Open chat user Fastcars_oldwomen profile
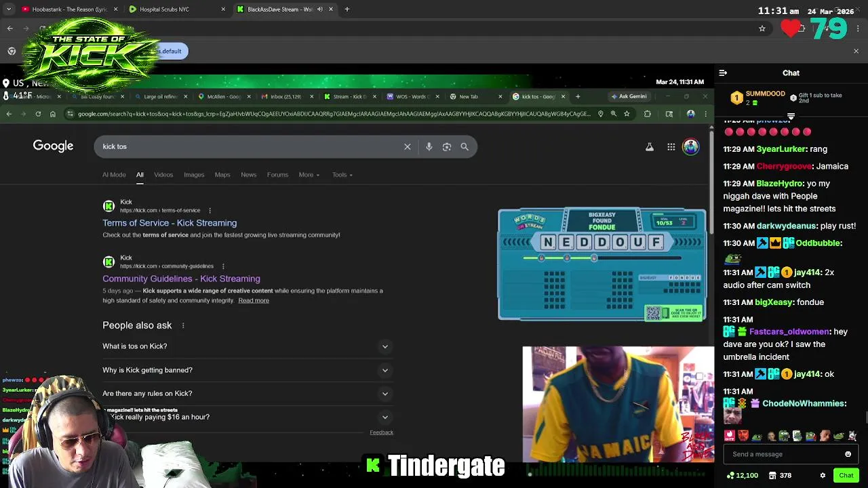The width and height of the screenshot is (868, 488). [789, 331]
